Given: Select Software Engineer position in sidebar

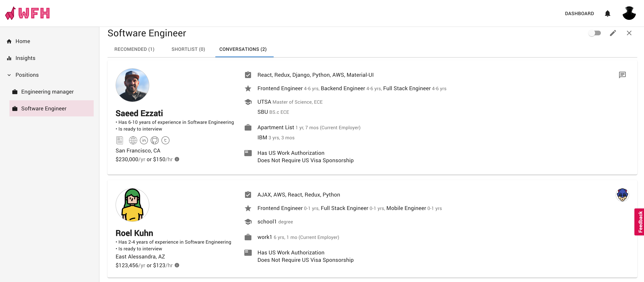Looking at the screenshot, I should coord(52,108).
